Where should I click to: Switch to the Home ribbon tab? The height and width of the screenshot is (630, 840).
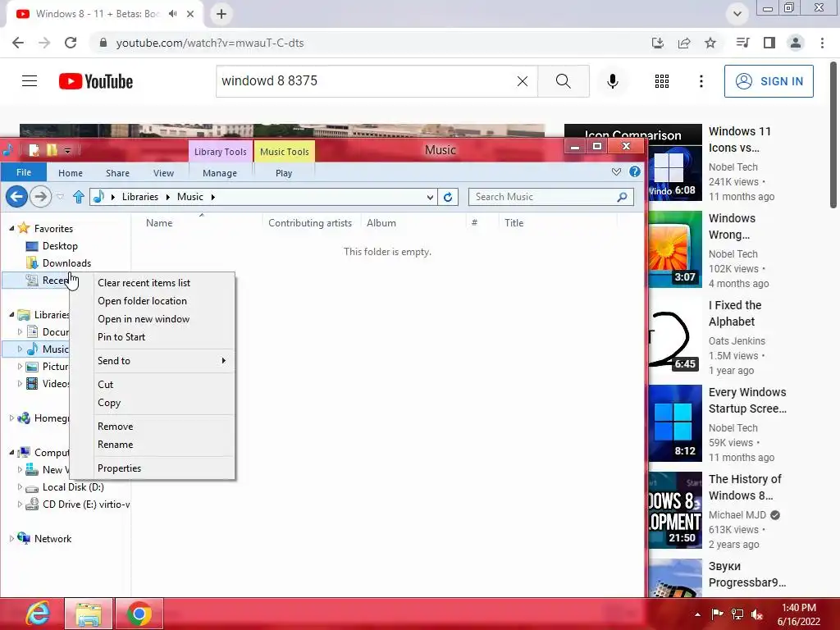click(71, 173)
